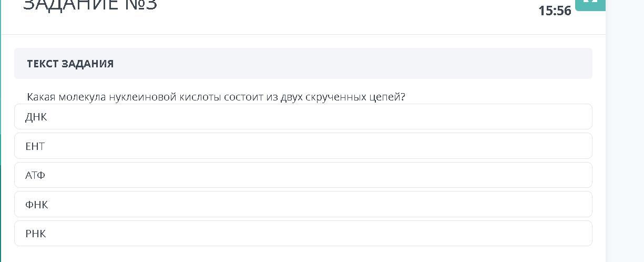Click the ЗАДАНИЕ №3 heading
The width and height of the screenshot is (644, 262).
90,5
